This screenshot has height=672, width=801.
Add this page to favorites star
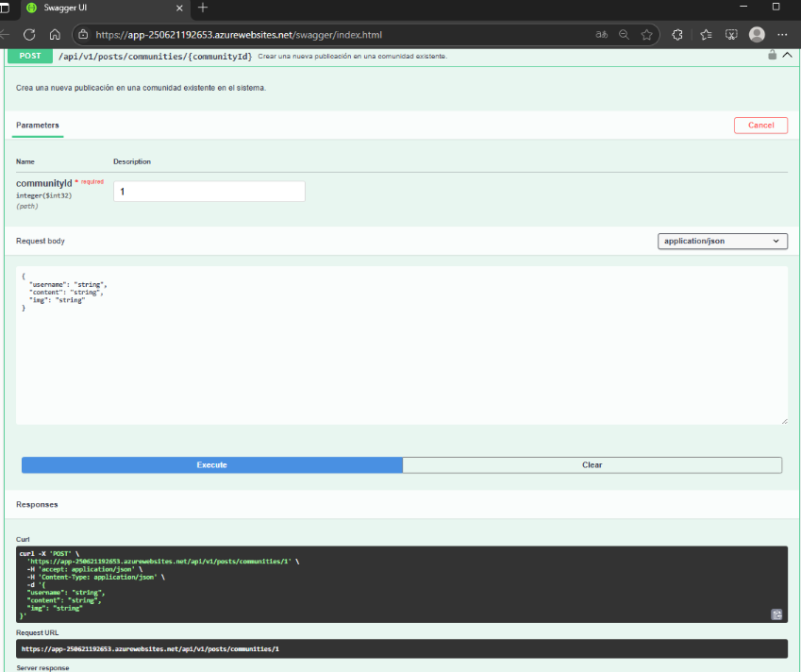[646, 35]
